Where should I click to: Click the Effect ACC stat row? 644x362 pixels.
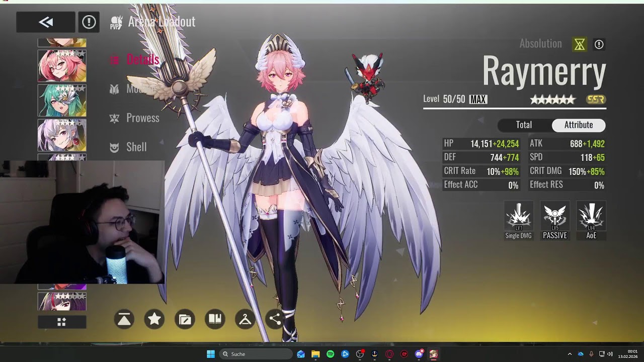tap(481, 185)
